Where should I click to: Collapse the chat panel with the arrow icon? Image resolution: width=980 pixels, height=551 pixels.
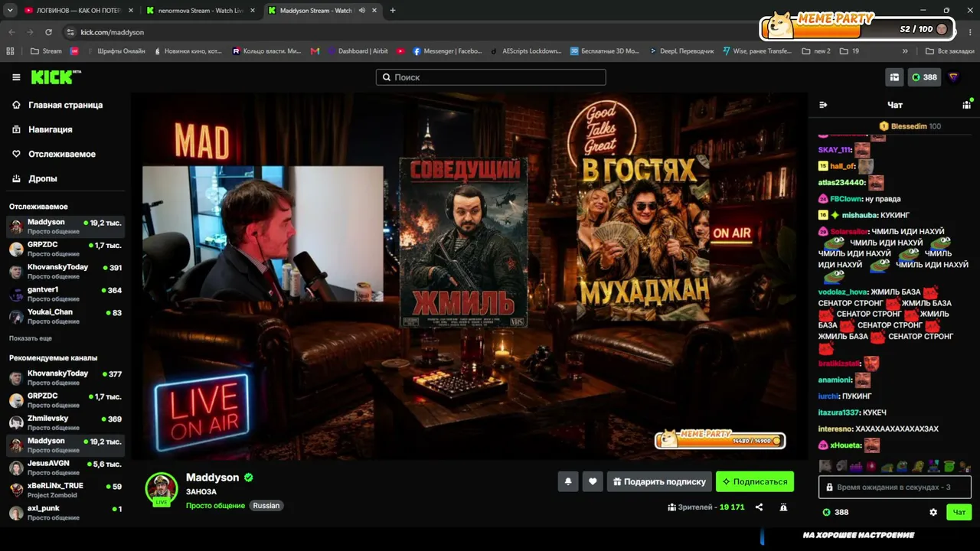pos(823,105)
